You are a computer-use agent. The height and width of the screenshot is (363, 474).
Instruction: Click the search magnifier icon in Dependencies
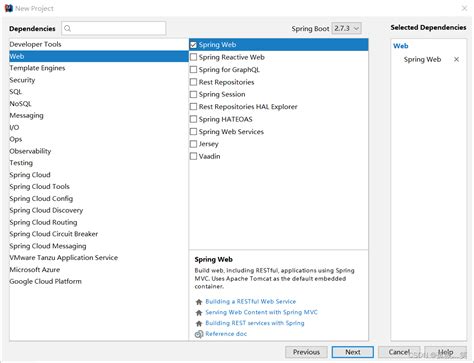tap(68, 29)
